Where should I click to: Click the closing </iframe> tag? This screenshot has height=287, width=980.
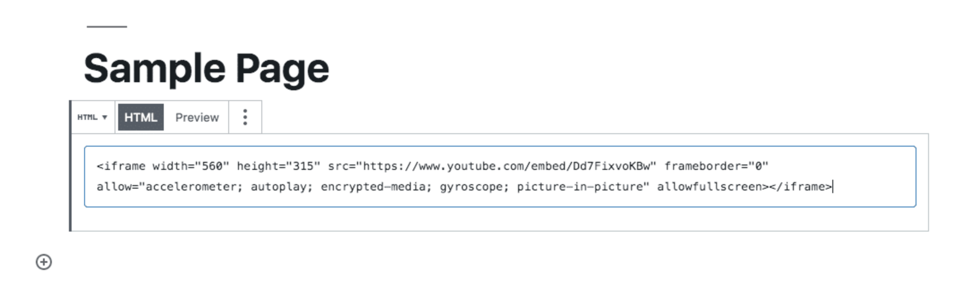[800, 187]
